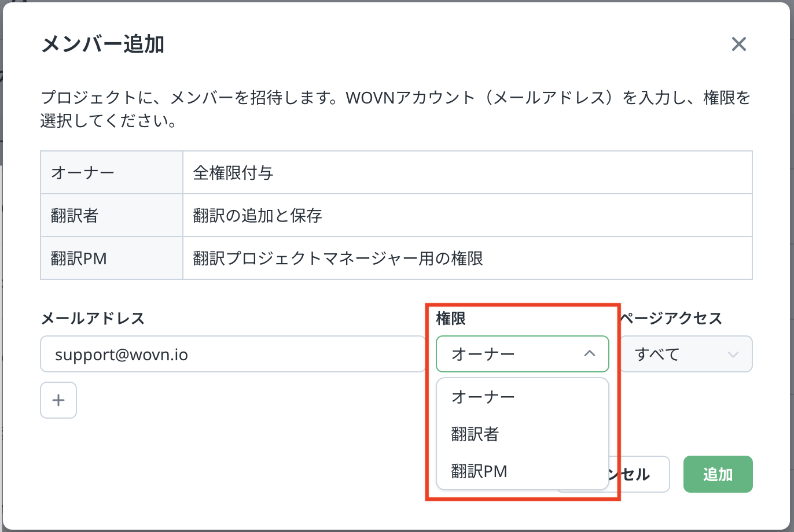794x532 pixels.
Task: Click the plus icon to add another email row
Action: [58, 400]
